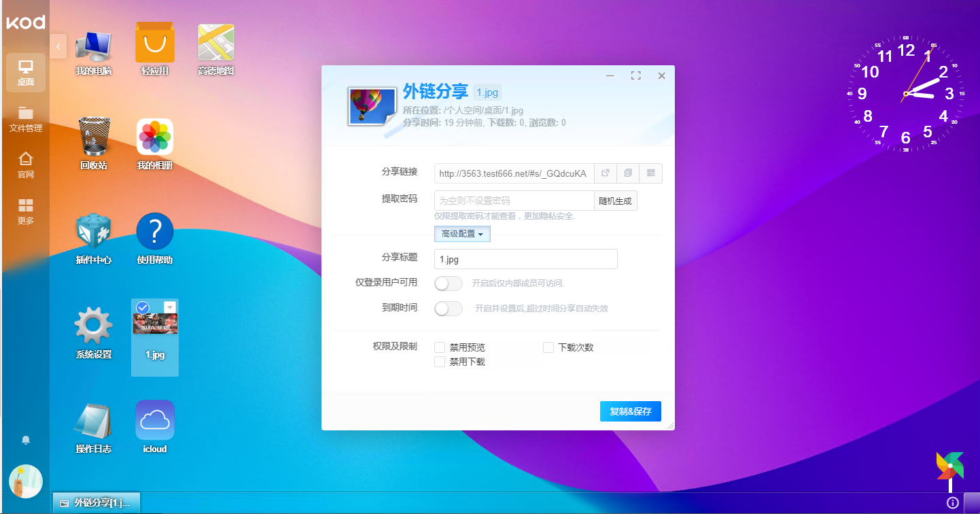The height and width of the screenshot is (514, 980).
Task: Open dropdown arrow on 1.jpg desktop file
Action: coord(170,307)
